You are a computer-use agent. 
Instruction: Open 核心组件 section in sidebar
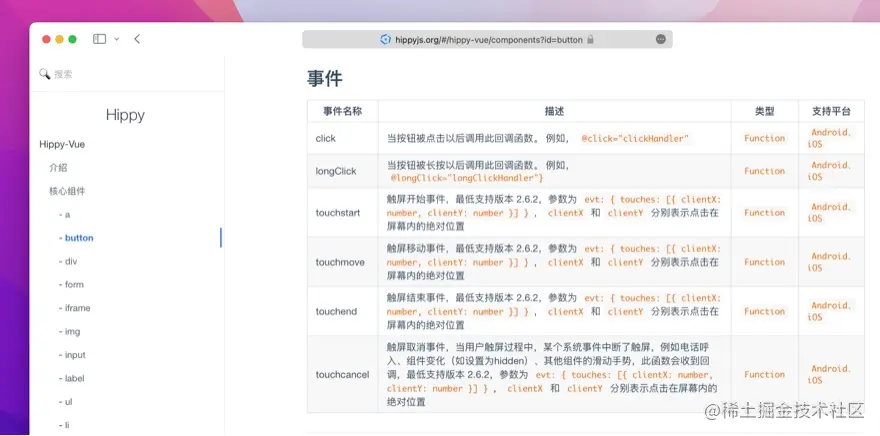[x=67, y=191]
